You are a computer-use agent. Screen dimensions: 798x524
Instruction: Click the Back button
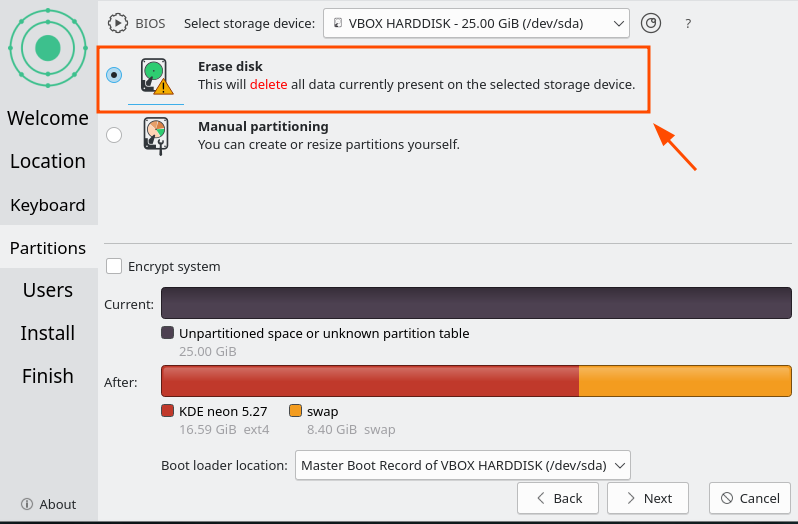pyautogui.click(x=558, y=498)
